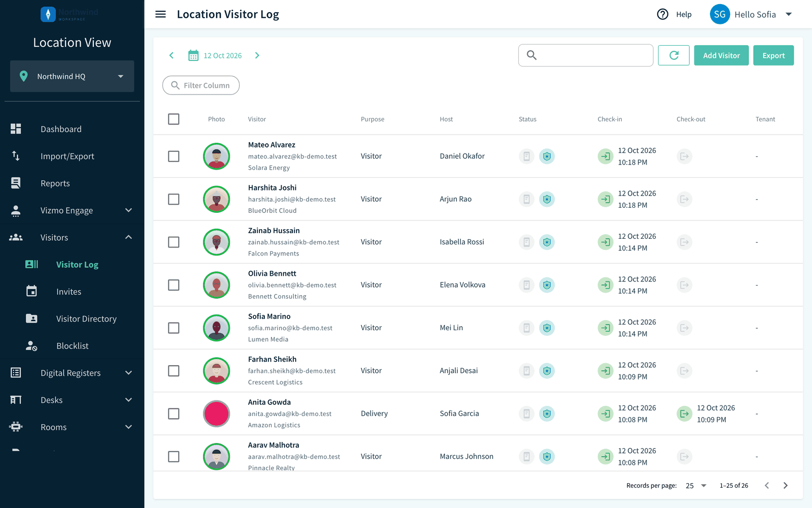Expand the Digital Registers menu
Image resolution: width=812 pixels, height=508 pixels.
(x=72, y=373)
